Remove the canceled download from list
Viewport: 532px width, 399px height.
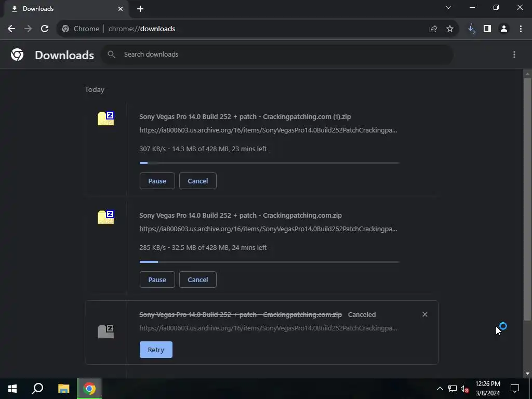coord(425,314)
